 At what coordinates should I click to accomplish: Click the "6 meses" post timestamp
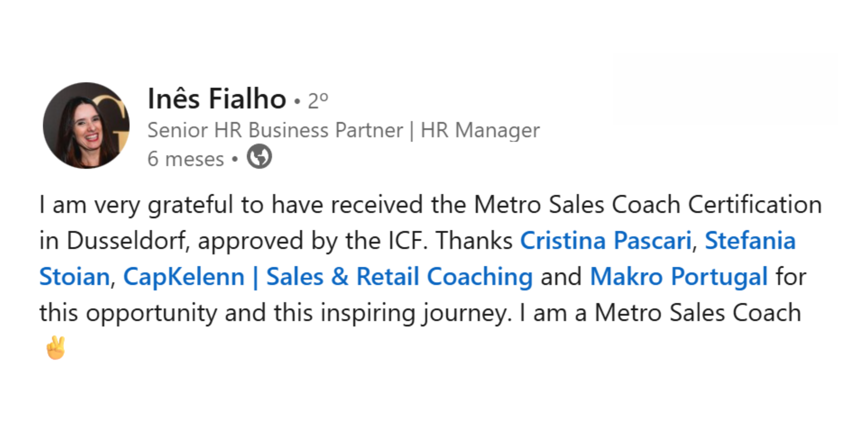coord(186,159)
